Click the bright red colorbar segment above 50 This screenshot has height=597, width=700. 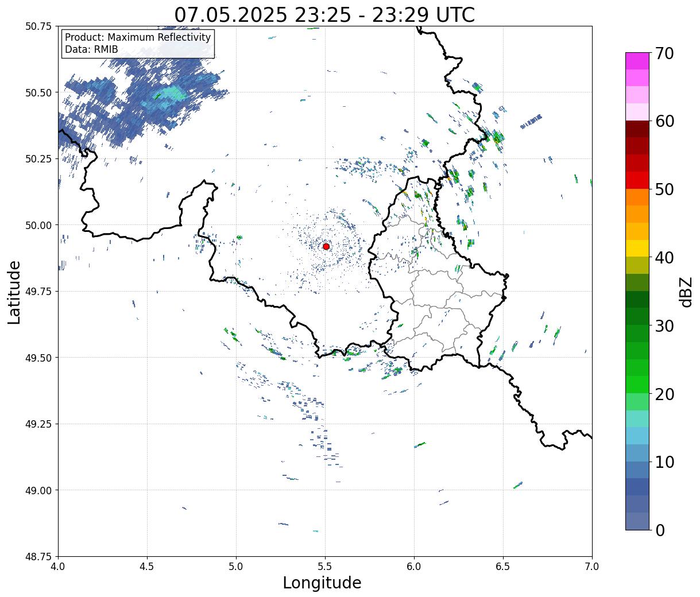(x=637, y=180)
